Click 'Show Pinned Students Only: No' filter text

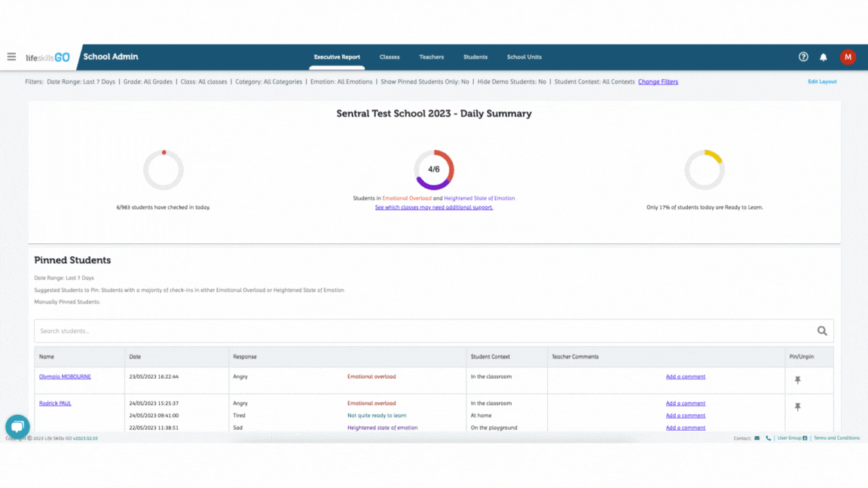[x=425, y=82]
